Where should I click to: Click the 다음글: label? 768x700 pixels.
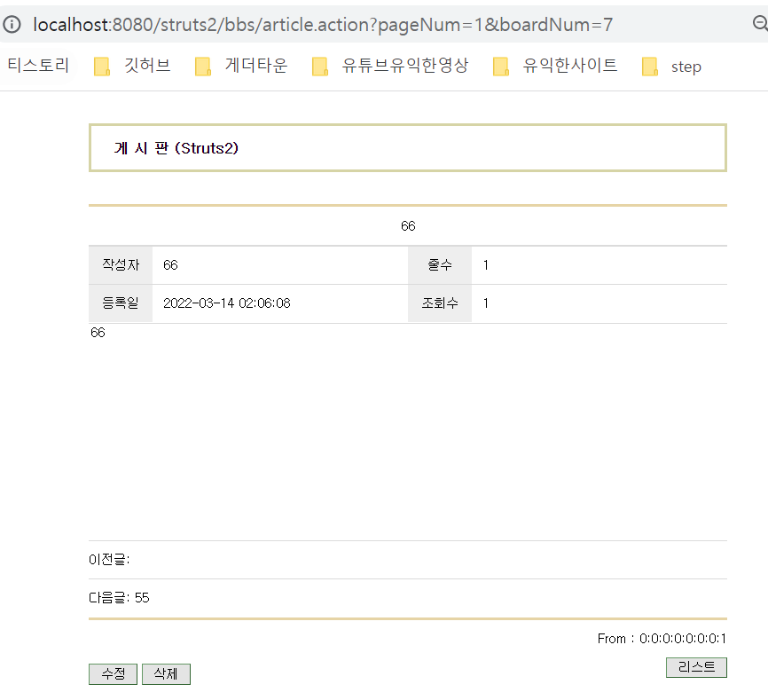(109, 598)
